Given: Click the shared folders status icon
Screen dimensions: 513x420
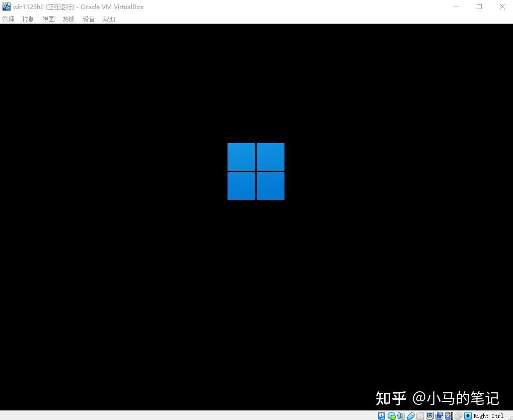Looking at the screenshot, I should point(420,416).
